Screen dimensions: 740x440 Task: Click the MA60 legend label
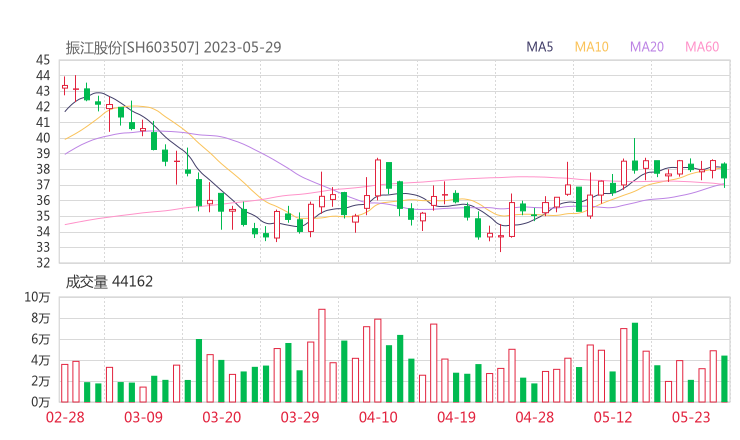pyautogui.click(x=702, y=47)
